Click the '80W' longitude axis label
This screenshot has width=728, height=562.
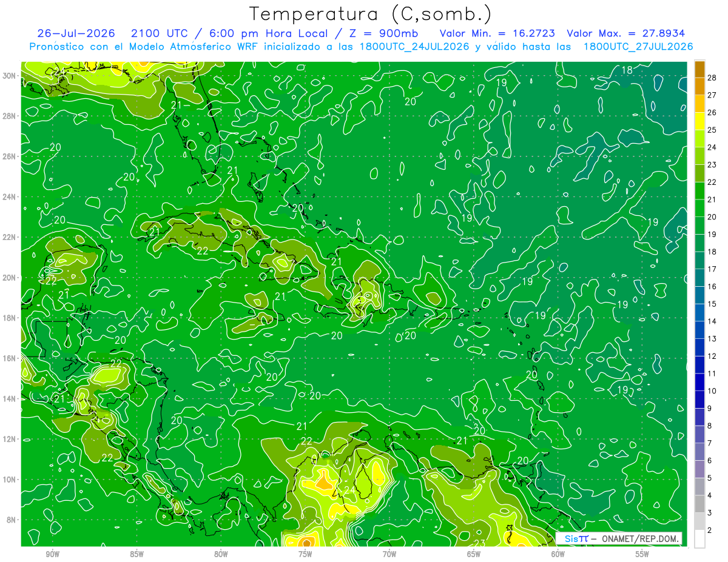pyautogui.click(x=221, y=554)
